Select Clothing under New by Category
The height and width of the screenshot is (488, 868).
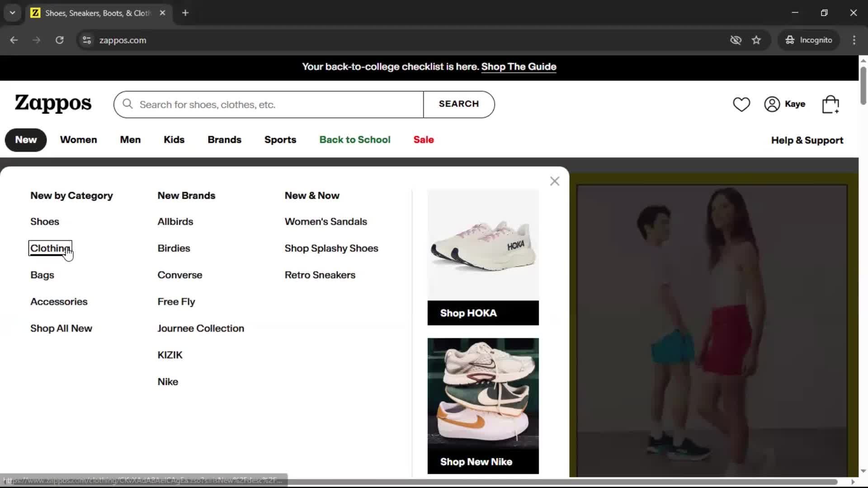50,248
